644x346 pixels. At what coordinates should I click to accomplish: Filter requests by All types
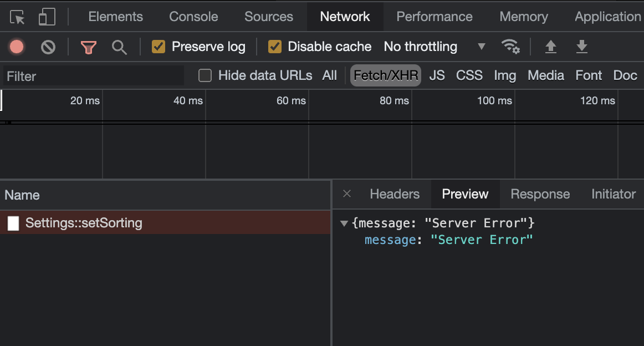pos(329,75)
